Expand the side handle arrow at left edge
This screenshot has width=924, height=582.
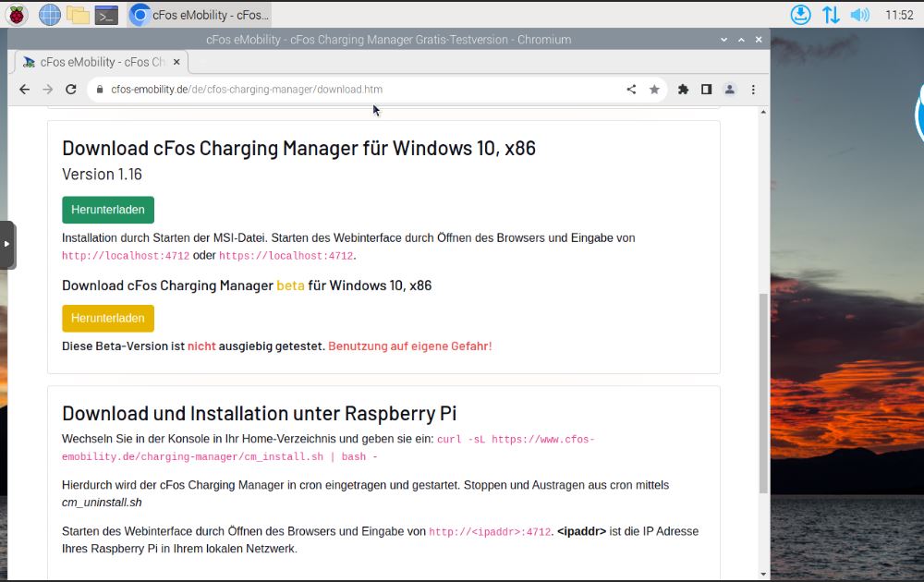point(7,245)
